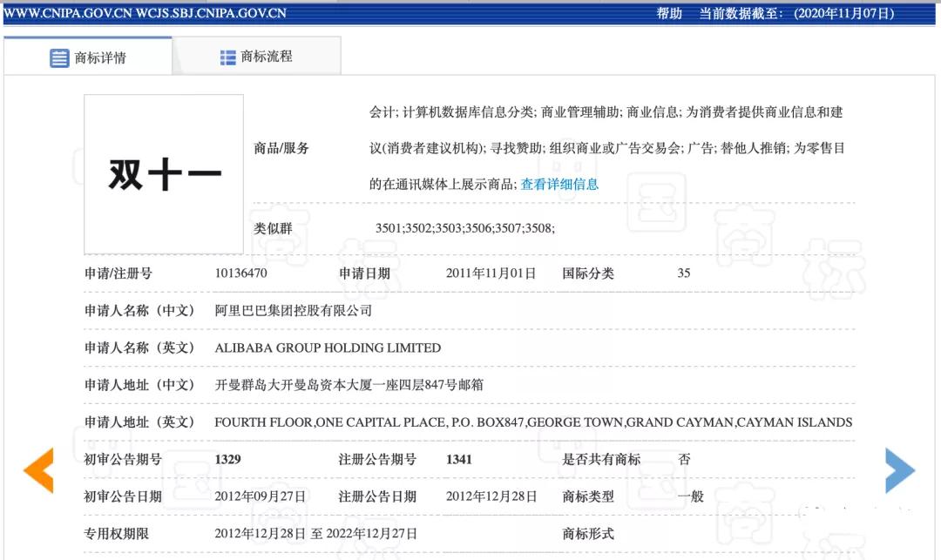Click the list icon on 商标流程 tab

227,56
